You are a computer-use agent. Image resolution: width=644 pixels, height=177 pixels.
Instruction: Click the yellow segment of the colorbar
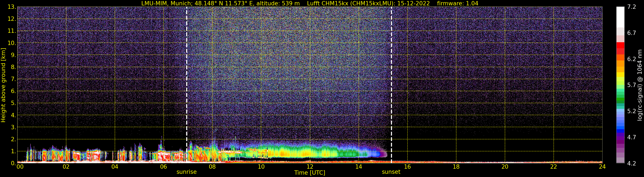pyautogui.click(x=620, y=75)
